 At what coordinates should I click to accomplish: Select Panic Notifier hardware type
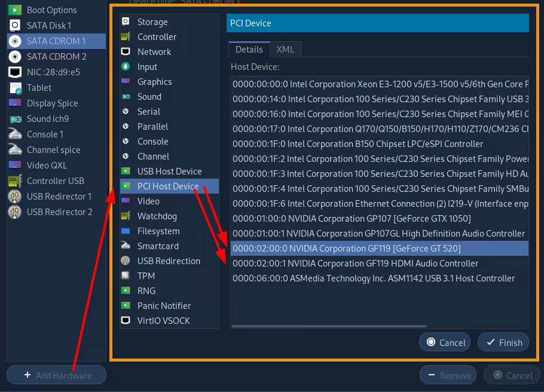pyautogui.click(x=169, y=305)
